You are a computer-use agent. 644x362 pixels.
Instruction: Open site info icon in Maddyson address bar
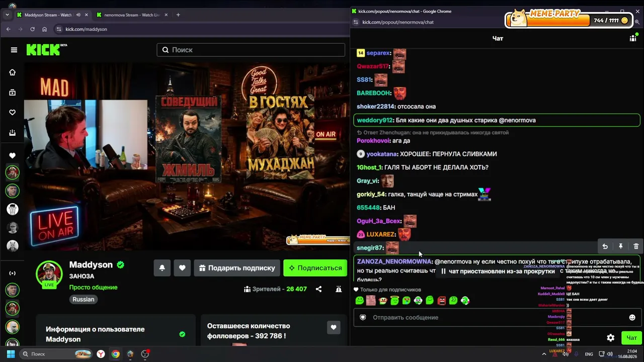pyautogui.click(x=58, y=29)
